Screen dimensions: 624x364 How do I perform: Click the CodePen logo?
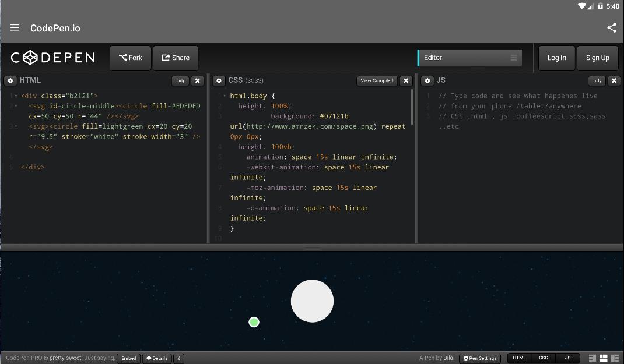(x=53, y=58)
